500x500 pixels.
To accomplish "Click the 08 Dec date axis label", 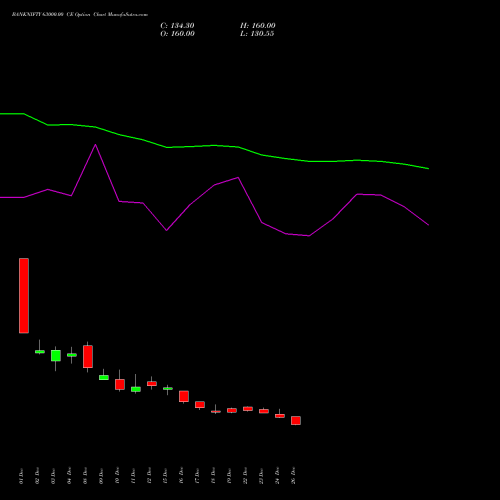I will click(85, 476).
